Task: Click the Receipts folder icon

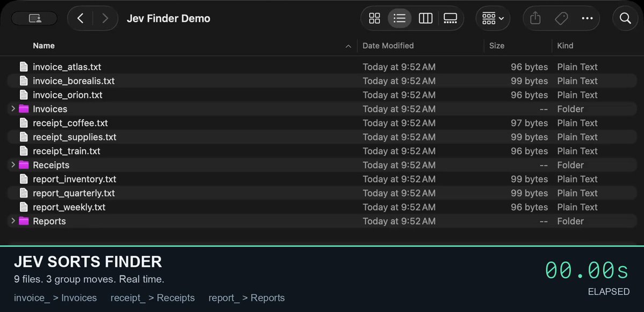Action: point(24,165)
